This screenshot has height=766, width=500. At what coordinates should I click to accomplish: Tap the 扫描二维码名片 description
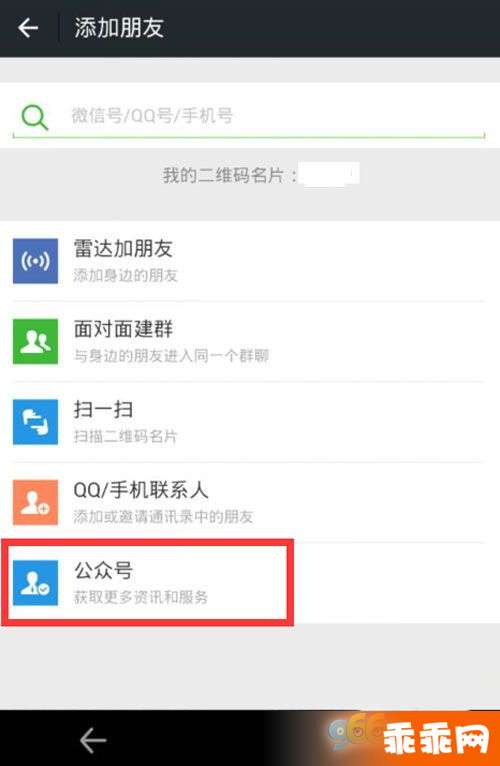[125, 436]
